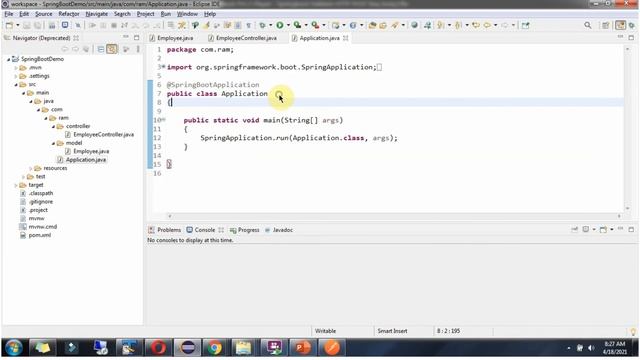
Task: Click the Navigator Up one level icon
Action: [x=86, y=49]
